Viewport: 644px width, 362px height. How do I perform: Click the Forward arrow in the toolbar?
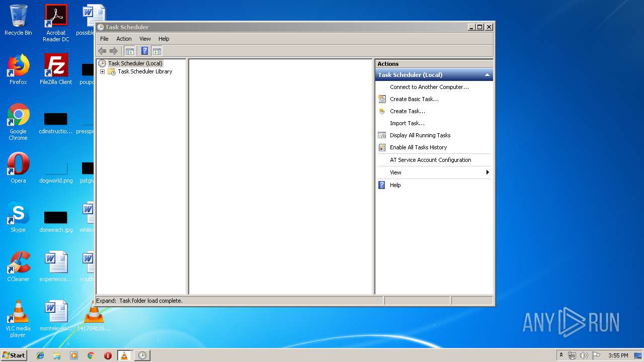point(114,51)
